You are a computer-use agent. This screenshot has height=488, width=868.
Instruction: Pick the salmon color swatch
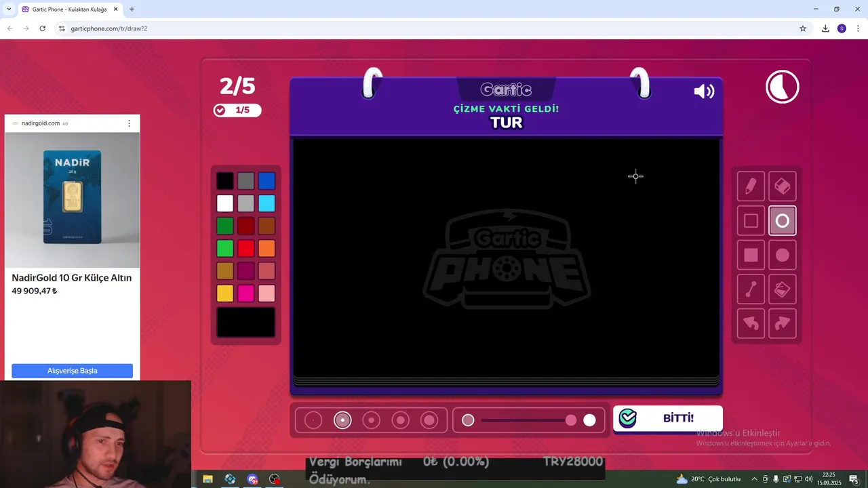click(267, 270)
